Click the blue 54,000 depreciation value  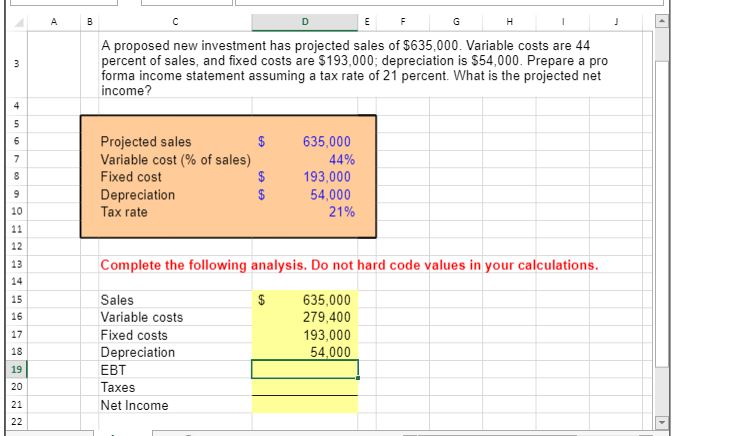pyautogui.click(x=330, y=194)
